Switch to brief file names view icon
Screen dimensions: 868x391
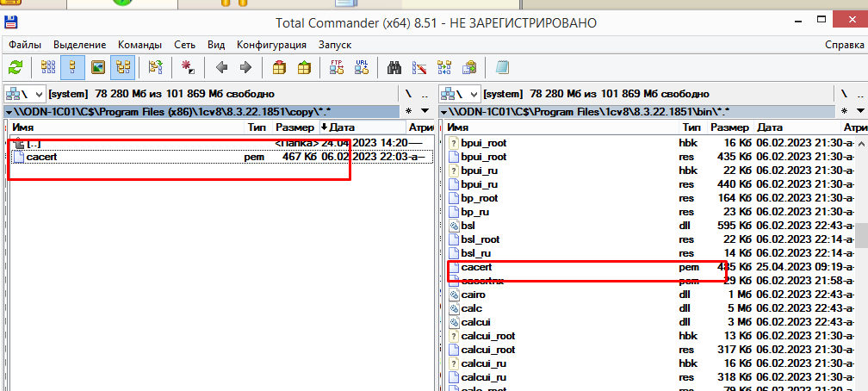tap(48, 67)
